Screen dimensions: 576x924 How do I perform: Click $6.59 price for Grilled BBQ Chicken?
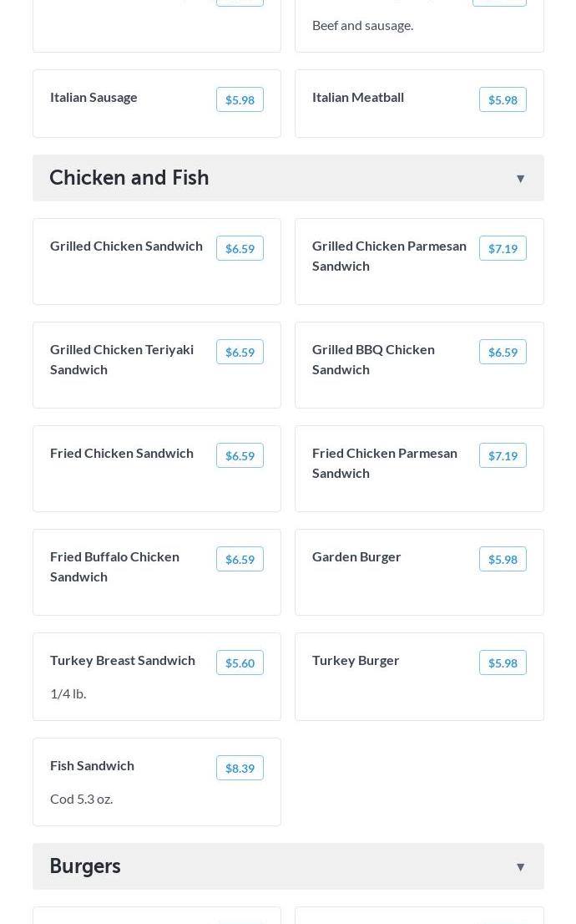click(503, 352)
